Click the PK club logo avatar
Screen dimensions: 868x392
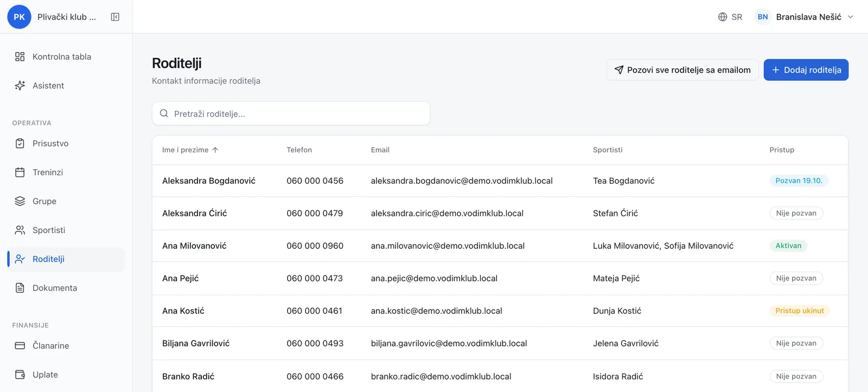19,17
